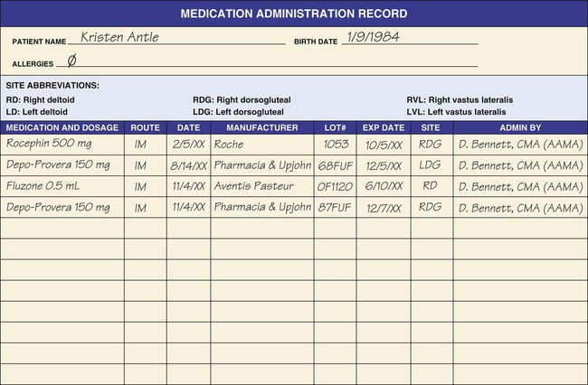Click the Birth Date field showing 1/9/1984
Viewport: 588px width, 385px height.
click(412, 38)
